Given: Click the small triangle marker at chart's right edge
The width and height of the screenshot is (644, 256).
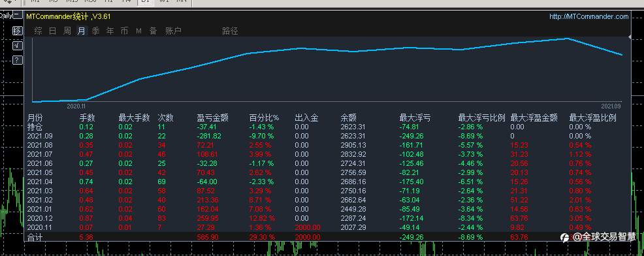Looking at the screenshot, I should coord(630,37).
